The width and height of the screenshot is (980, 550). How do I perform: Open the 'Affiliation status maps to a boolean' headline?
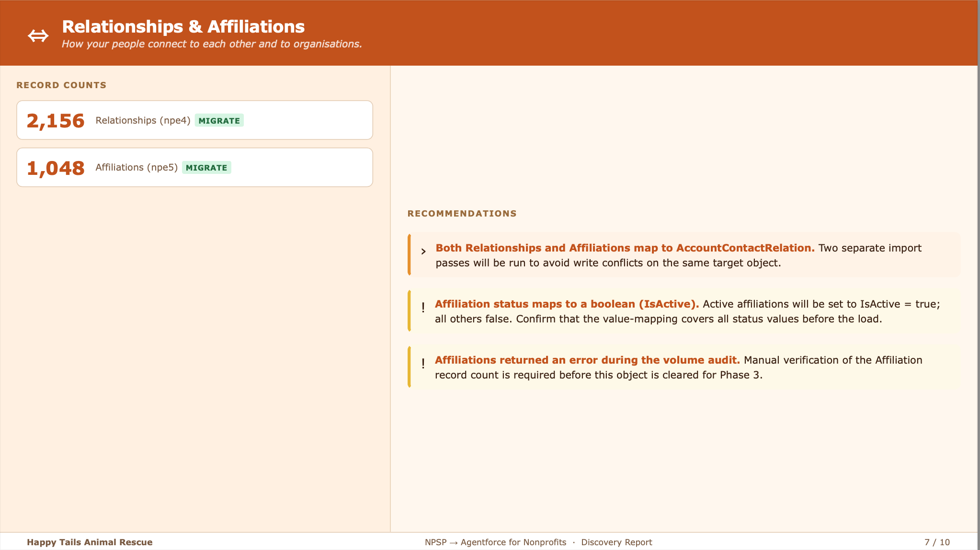(567, 304)
